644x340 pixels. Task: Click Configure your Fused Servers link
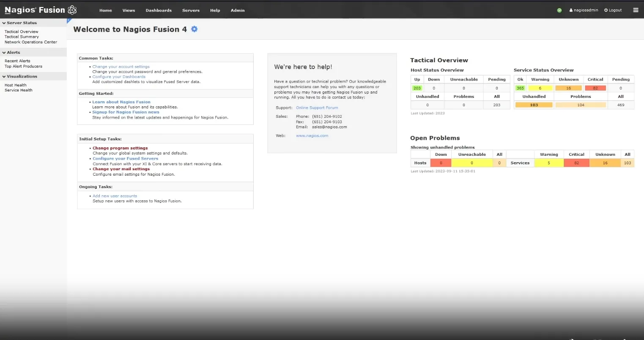pyautogui.click(x=125, y=158)
